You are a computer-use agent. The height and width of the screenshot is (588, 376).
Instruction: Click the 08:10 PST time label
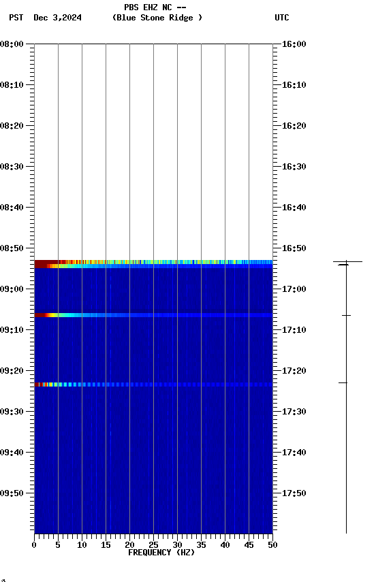(x=12, y=85)
